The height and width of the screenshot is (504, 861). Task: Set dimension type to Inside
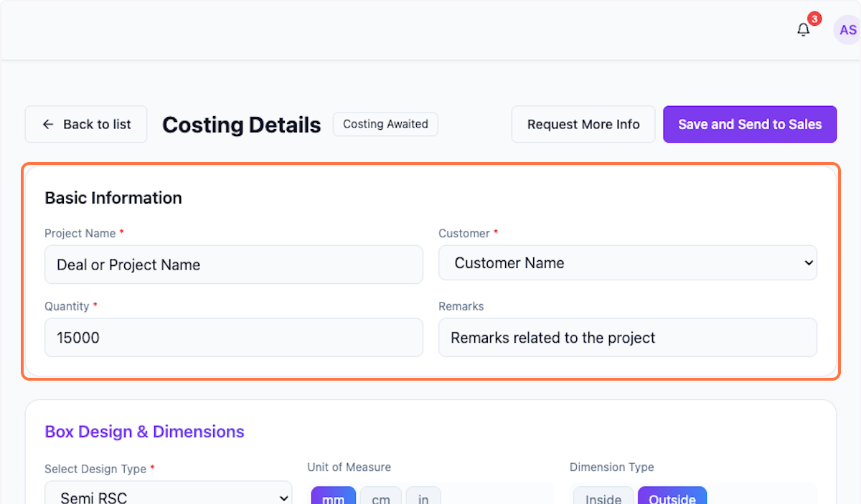pyautogui.click(x=603, y=497)
